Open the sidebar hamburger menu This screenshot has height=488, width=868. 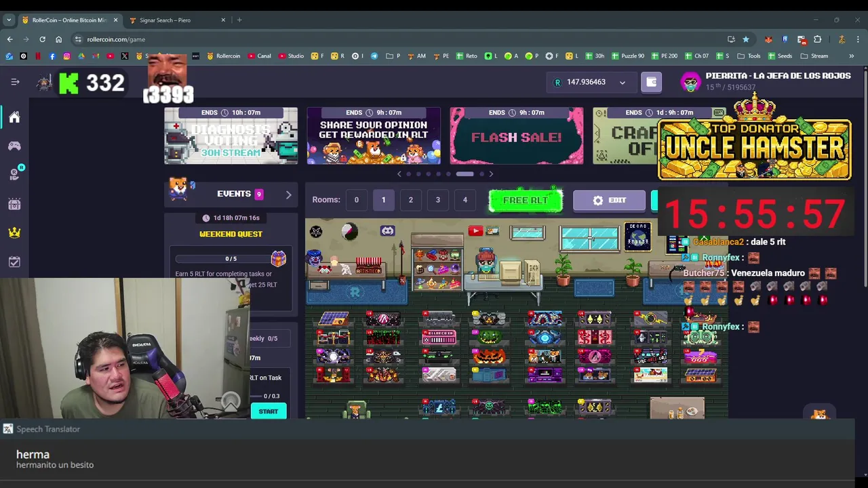coord(15,82)
